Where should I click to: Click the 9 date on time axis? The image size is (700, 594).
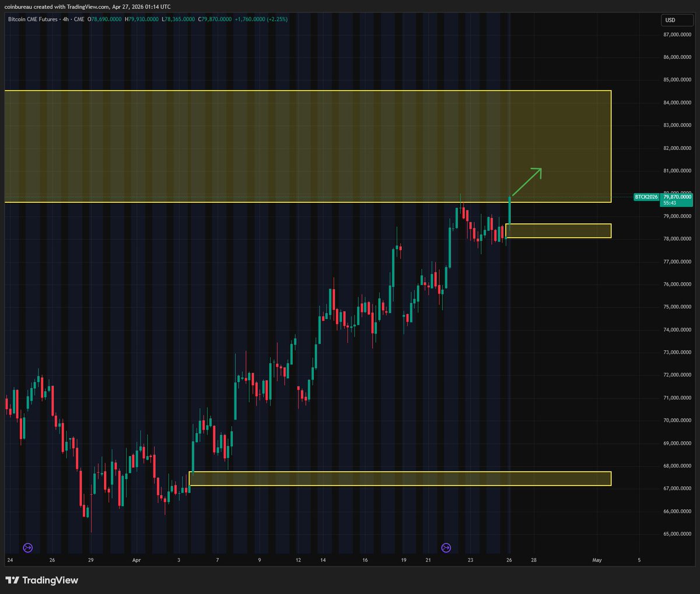260,560
